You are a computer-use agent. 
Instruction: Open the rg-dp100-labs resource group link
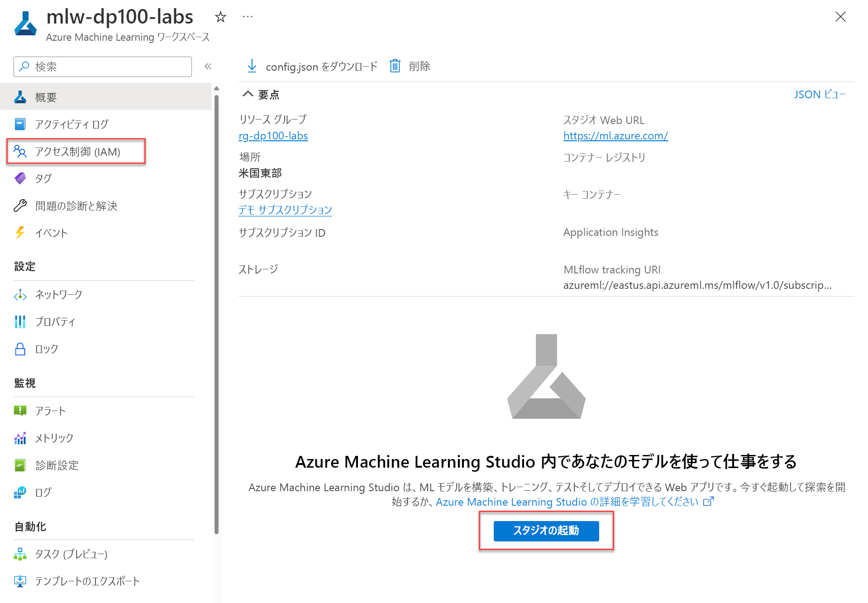[x=273, y=135]
